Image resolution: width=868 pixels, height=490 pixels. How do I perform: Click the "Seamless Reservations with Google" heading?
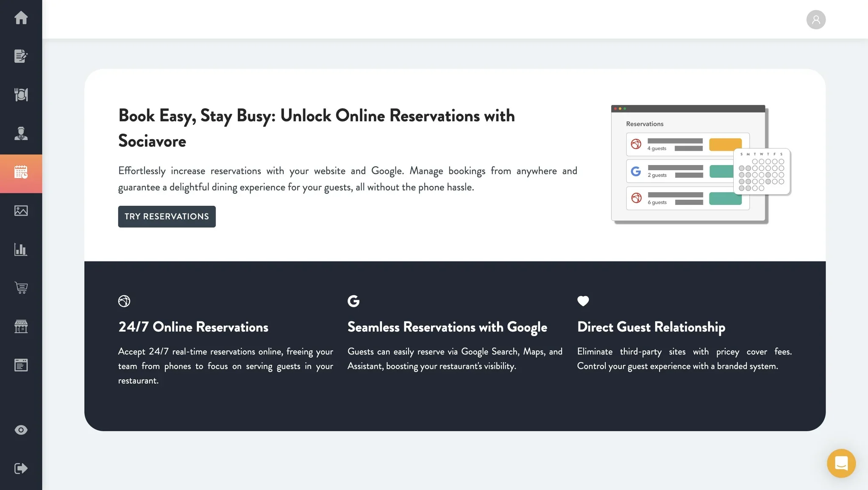point(447,327)
